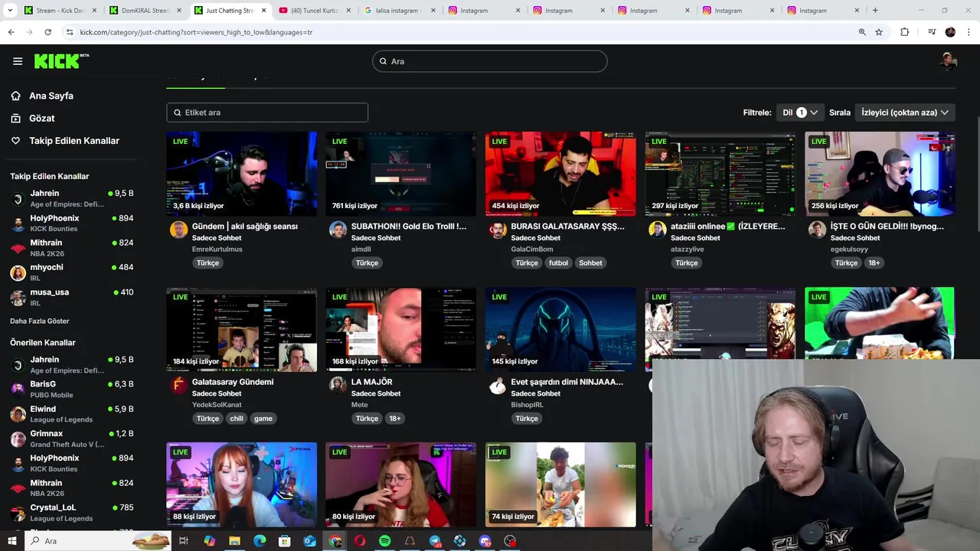Open atazzylive channel avatar
980x551 pixels.
pyautogui.click(x=657, y=230)
